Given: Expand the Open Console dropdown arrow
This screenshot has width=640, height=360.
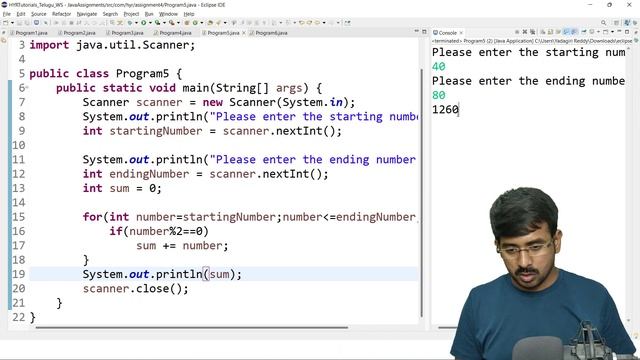Looking at the screenshot, I should coord(612,32).
